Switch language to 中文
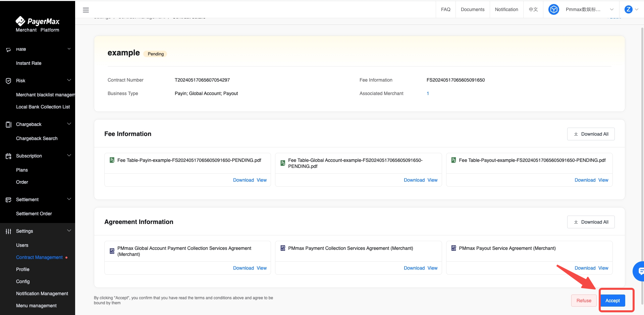Viewport: 644px width, 315px height. (x=533, y=9)
